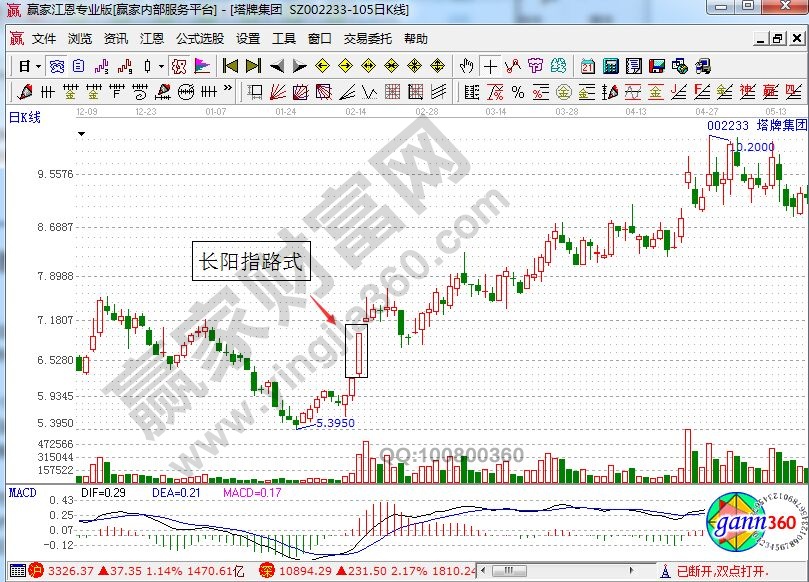Viewport: 809px width, 582px height.
Task: Open the 文件 menu
Action: point(44,39)
